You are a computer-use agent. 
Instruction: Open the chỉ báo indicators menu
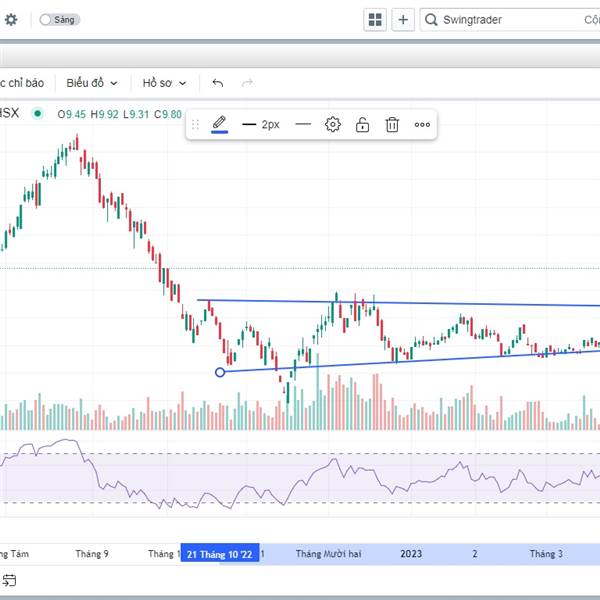point(22,83)
